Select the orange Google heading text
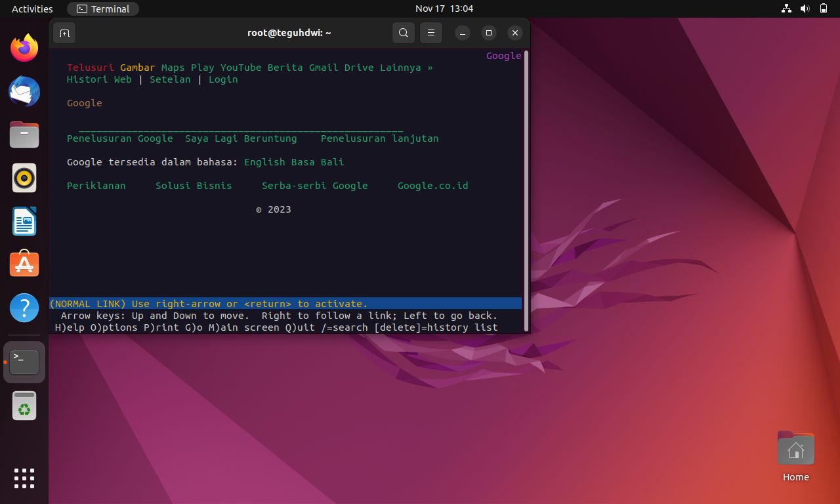Screen dimensions: 840x504 (85, 103)
